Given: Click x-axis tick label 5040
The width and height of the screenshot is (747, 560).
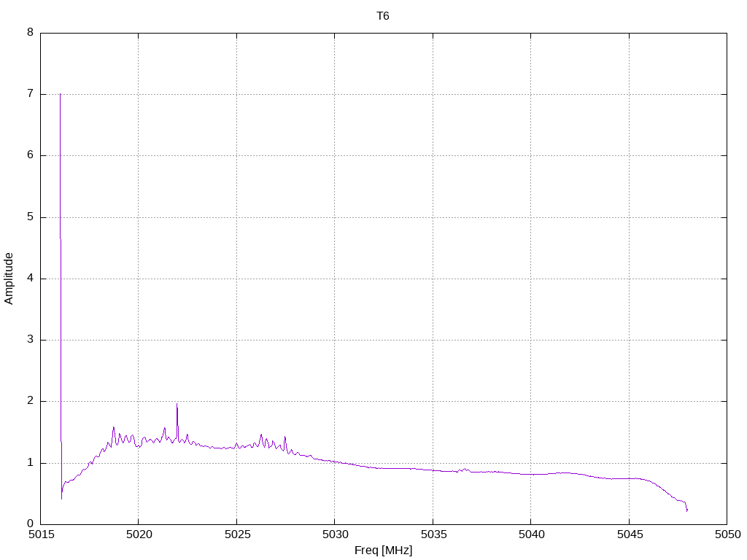Looking at the screenshot, I should tap(531, 534).
